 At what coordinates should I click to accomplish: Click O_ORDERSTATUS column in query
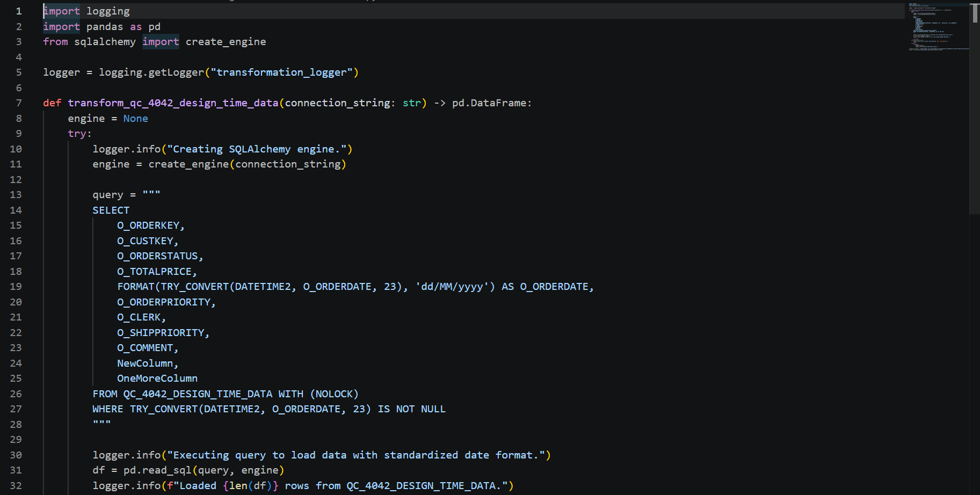pos(157,256)
